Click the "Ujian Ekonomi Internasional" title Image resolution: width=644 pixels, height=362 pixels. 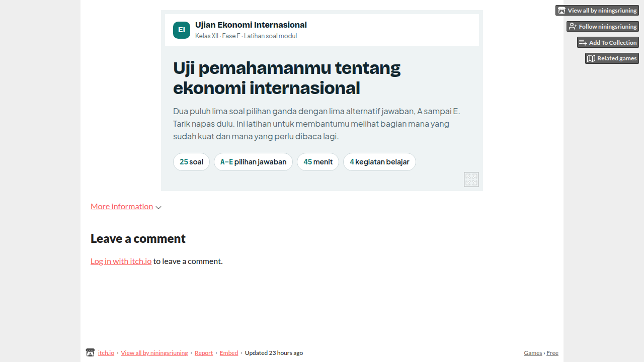251,25
